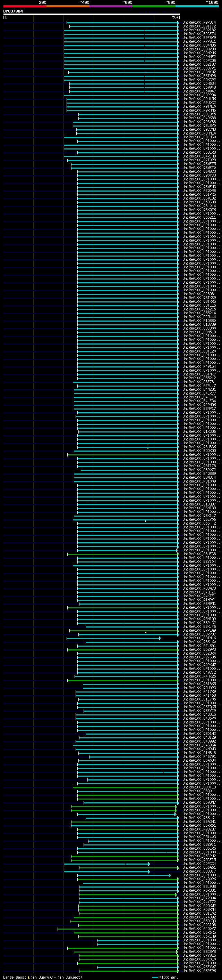The image size is (222, 980).
Task: Click hit label UniRef100_Q6IPX5
Action: [199, 194]
